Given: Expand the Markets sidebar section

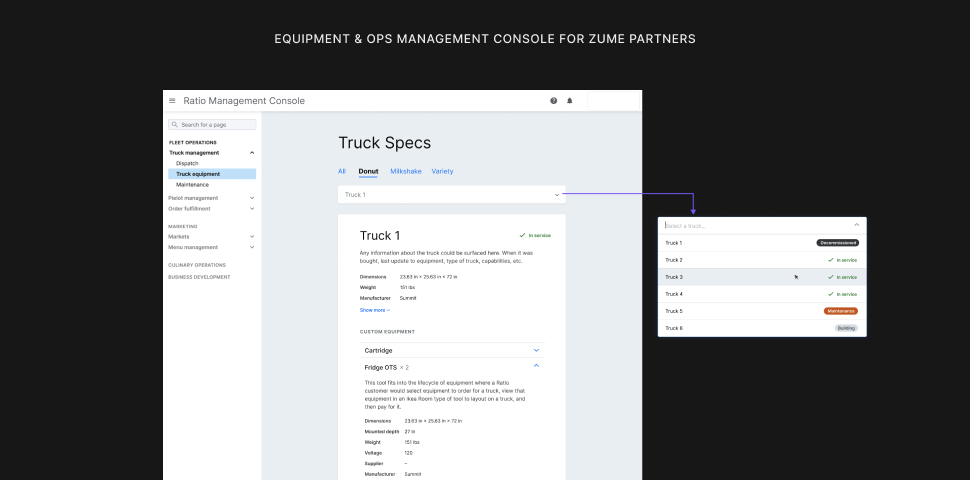Looking at the screenshot, I should click(252, 236).
